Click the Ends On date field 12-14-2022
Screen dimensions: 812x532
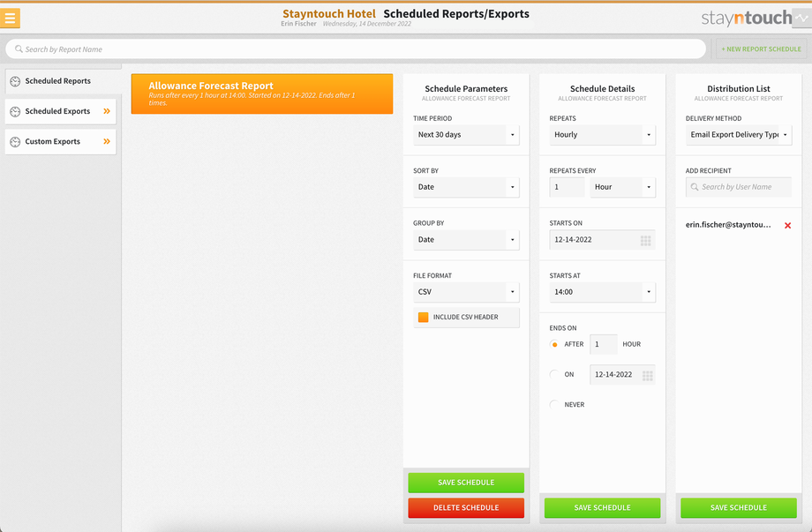(x=622, y=374)
